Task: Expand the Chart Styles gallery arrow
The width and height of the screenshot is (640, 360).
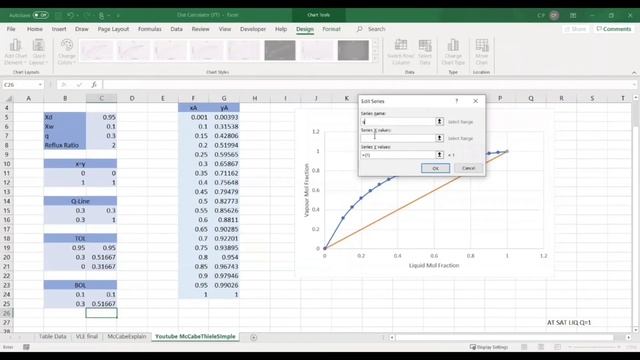Action: [375, 59]
